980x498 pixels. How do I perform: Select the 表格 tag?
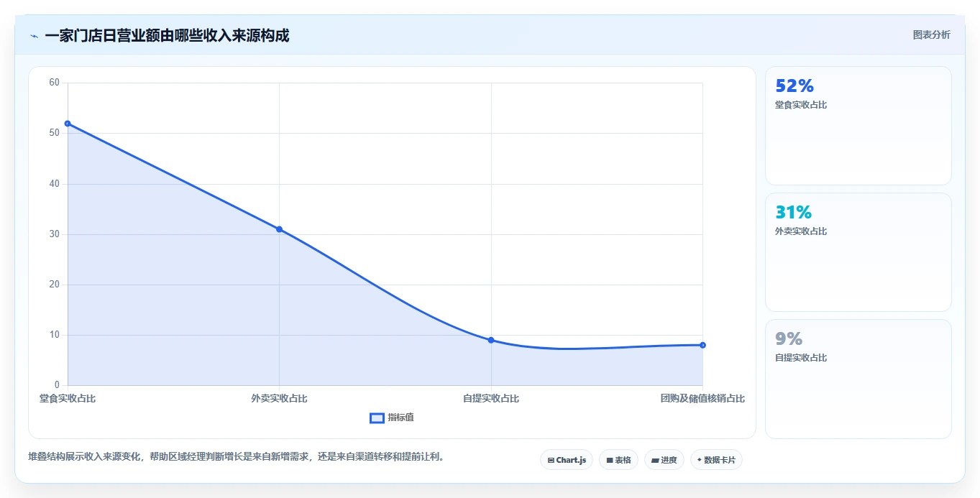coord(618,460)
